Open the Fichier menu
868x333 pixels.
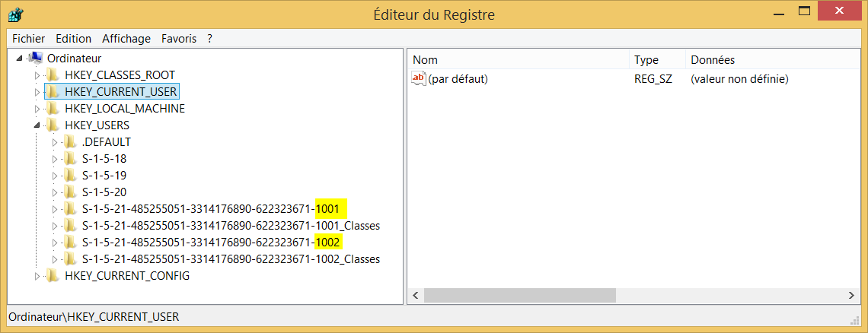(x=29, y=39)
